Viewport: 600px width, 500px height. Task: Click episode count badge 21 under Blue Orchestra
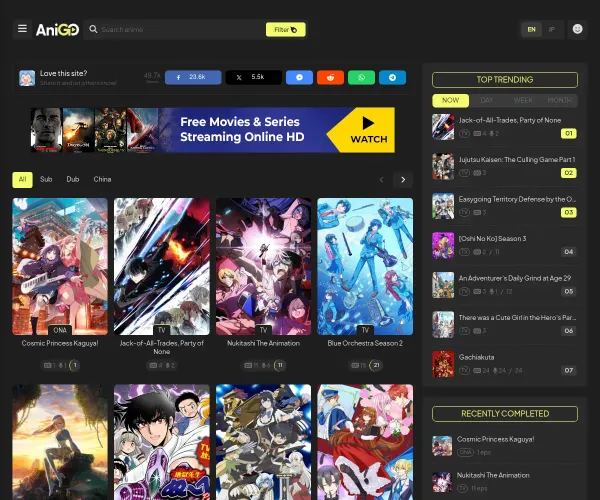pyautogui.click(x=377, y=365)
